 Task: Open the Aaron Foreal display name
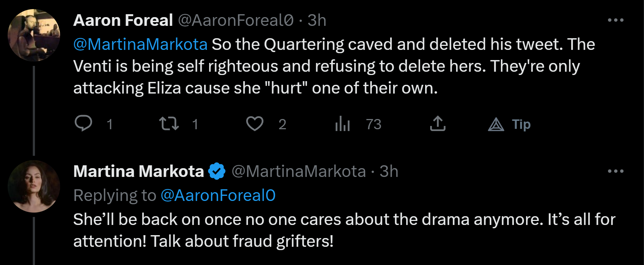[x=123, y=20]
